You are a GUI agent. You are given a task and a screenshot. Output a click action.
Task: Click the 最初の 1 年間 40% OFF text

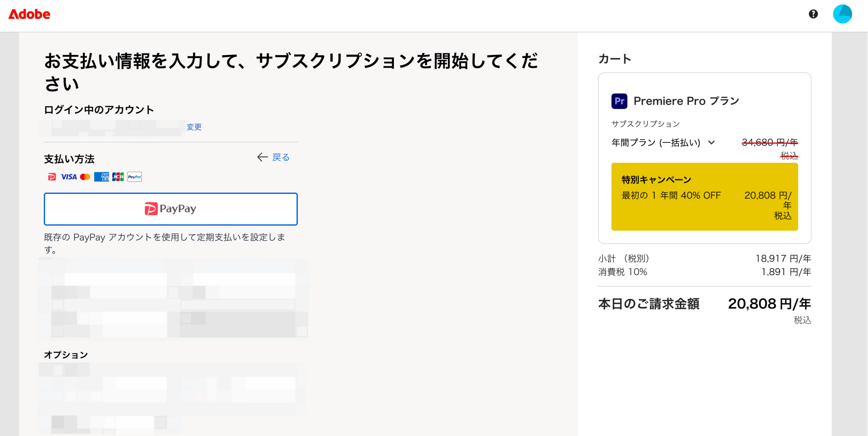pyautogui.click(x=671, y=195)
